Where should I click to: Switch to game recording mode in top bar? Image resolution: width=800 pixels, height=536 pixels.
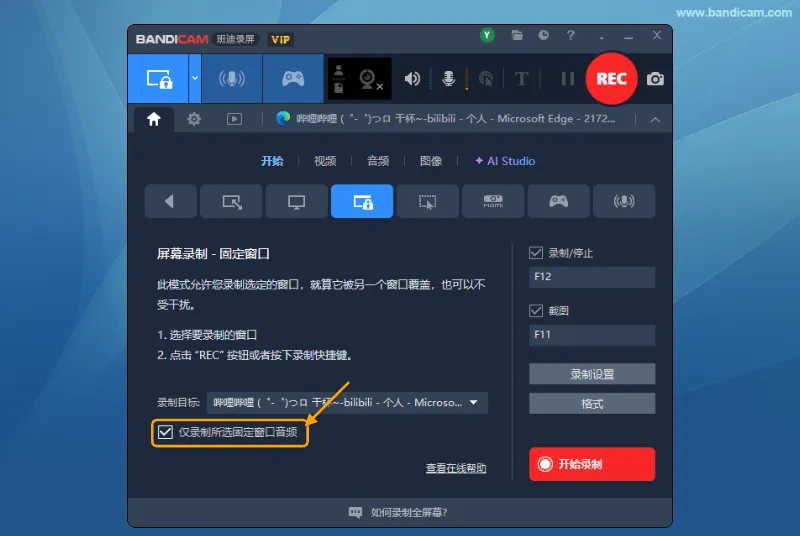click(x=293, y=79)
